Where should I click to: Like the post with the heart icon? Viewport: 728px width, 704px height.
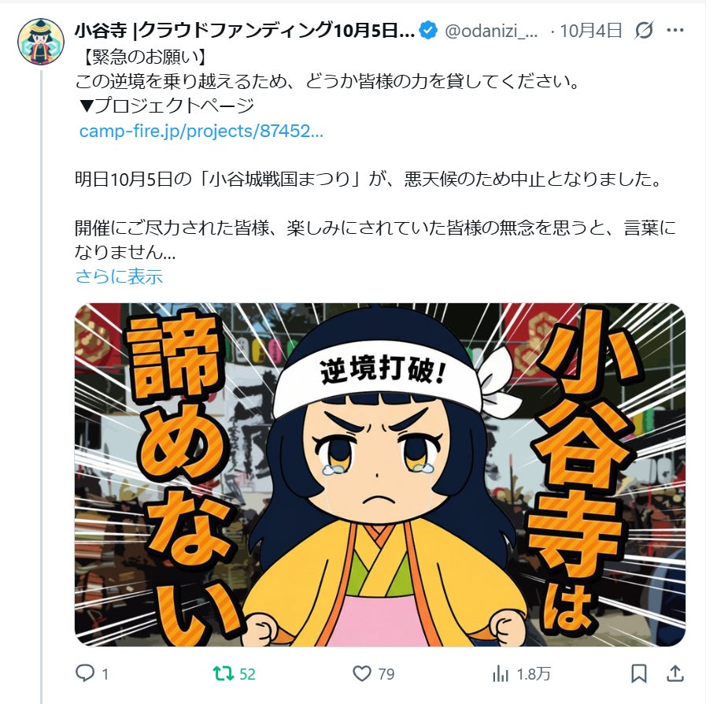[362, 673]
